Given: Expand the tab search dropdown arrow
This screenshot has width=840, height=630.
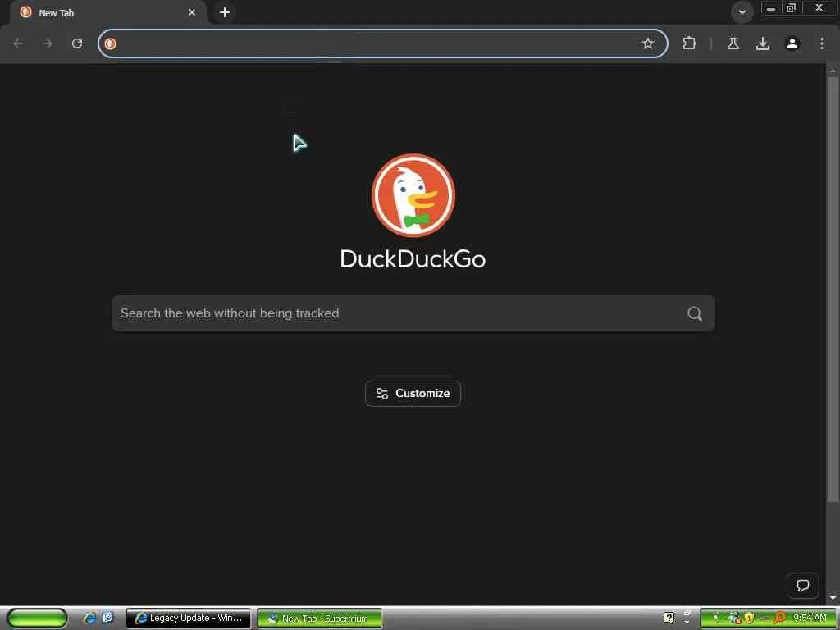Looking at the screenshot, I should [x=742, y=12].
